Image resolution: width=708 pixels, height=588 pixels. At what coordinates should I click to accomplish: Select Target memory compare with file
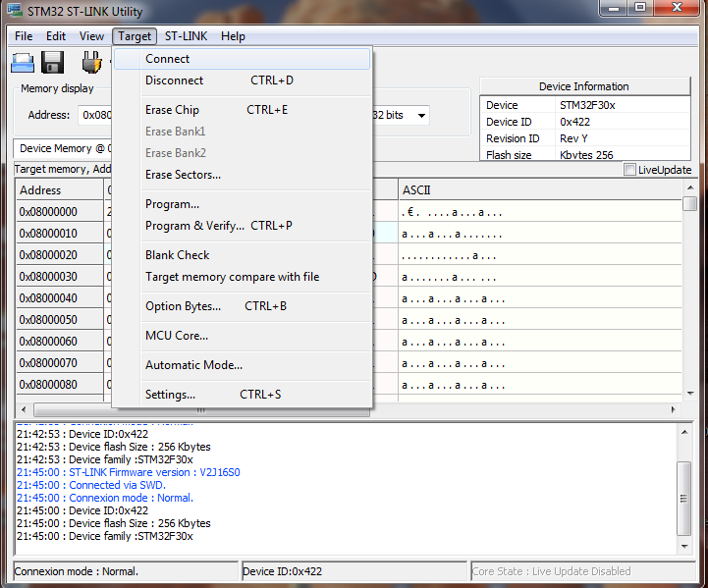(x=242, y=277)
